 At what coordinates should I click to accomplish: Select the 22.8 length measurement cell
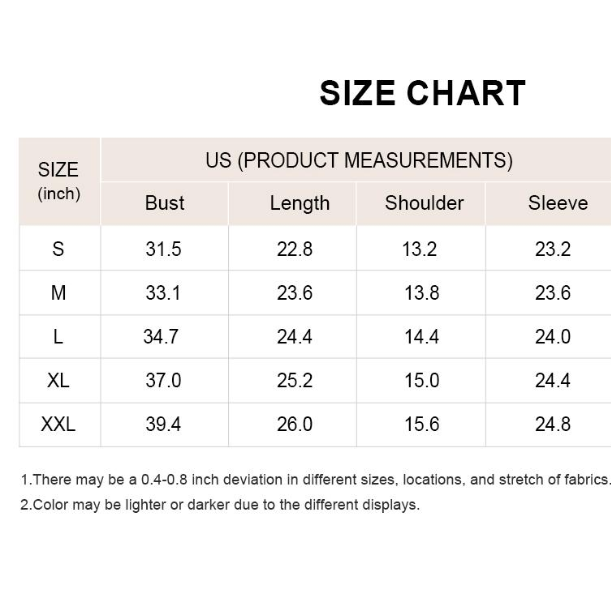[x=294, y=249]
